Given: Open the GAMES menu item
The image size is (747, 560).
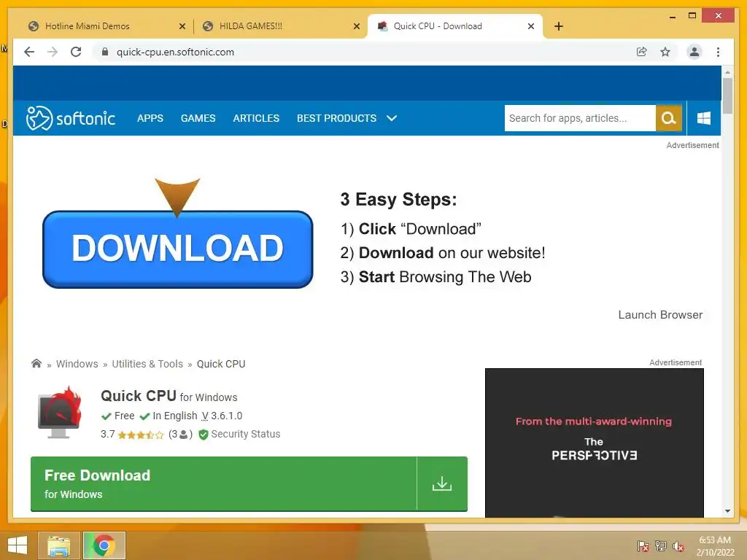Looking at the screenshot, I should point(198,118).
